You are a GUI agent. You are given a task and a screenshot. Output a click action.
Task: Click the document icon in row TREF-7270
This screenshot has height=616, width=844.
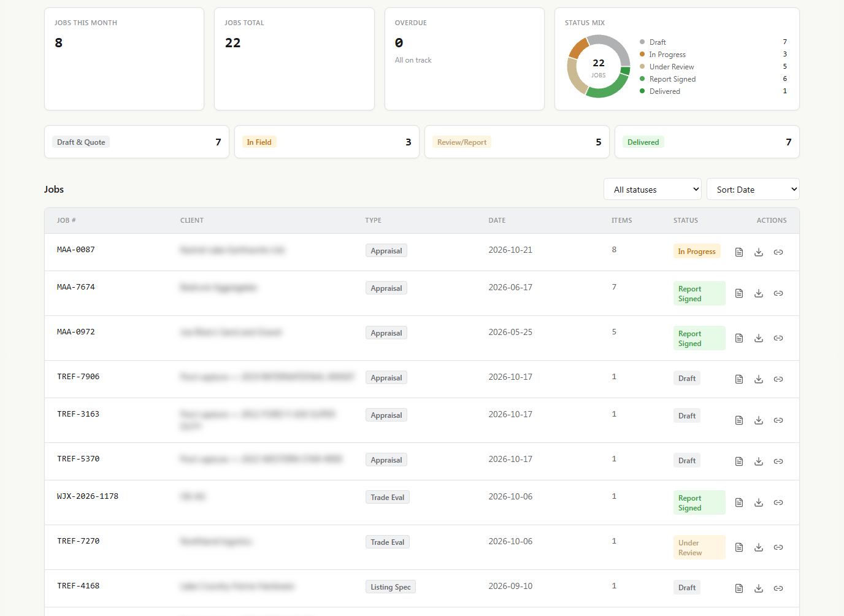739,547
